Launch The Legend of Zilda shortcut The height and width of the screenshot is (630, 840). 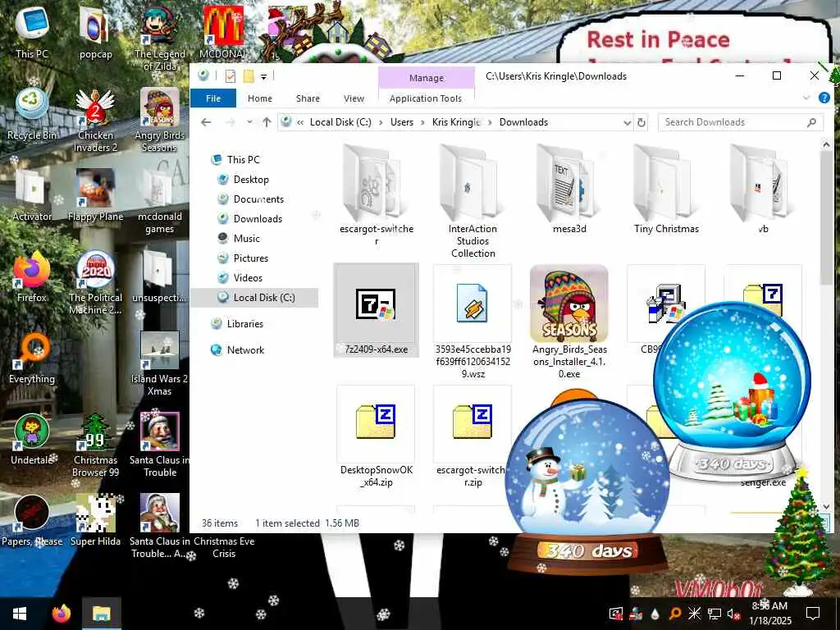tap(159, 39)
